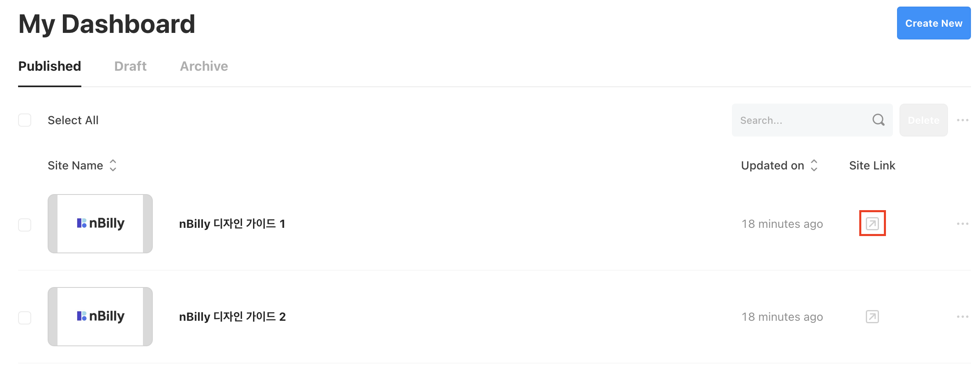Screen dimensions: 980x366
Task: Switch to the Archive tab
Action: pos(204,66)
